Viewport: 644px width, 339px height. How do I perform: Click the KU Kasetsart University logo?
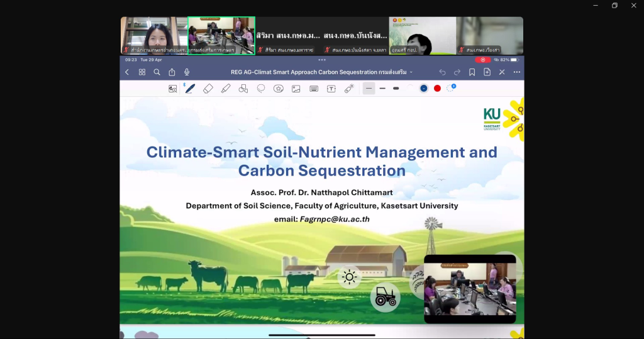tap(492, 119)
